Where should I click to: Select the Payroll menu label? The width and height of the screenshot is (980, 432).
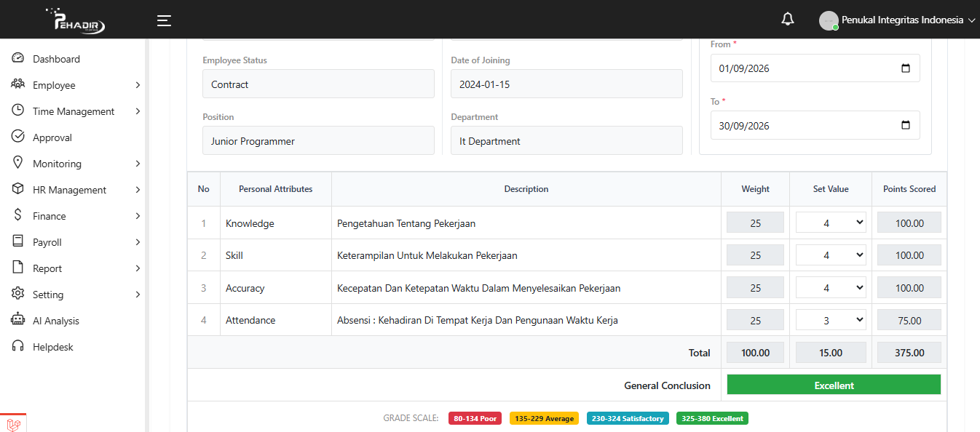click(x=47, y=242)
